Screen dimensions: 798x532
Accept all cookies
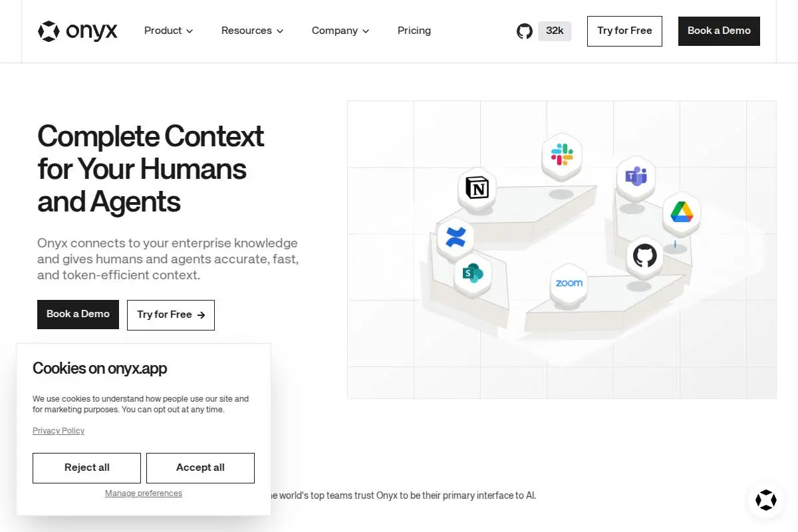200,468
